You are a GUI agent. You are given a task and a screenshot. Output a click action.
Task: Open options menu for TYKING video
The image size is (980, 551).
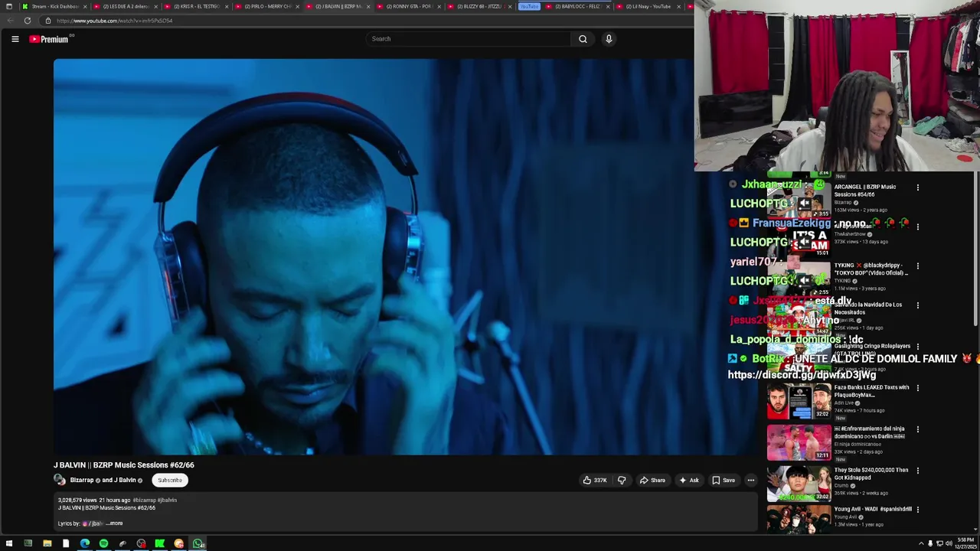click(x=918, y=266)
